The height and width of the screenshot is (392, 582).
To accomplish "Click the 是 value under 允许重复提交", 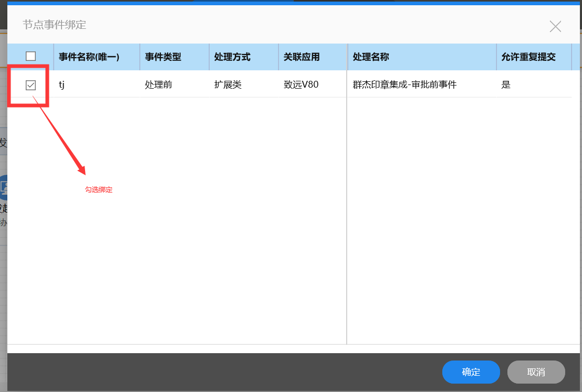I will pos(506,84).
